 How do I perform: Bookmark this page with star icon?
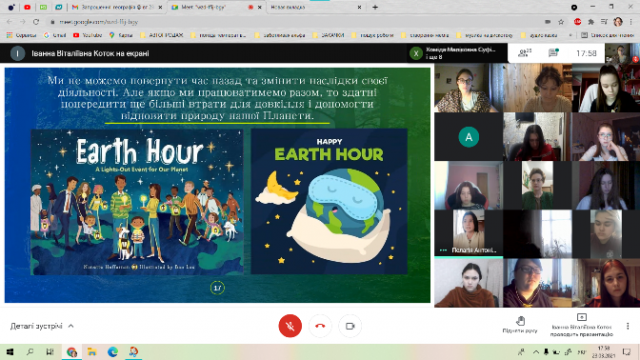coord(561,22)
